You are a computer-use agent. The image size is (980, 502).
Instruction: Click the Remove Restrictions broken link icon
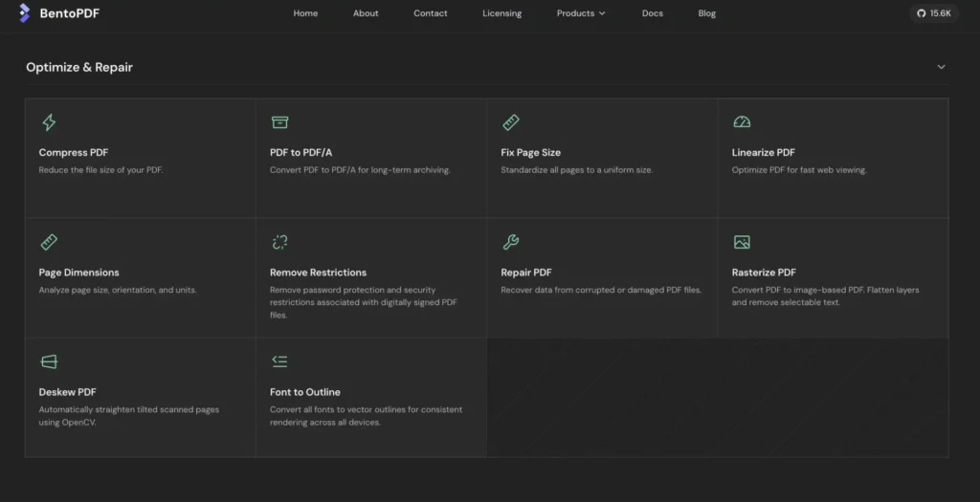click(280, 242)
